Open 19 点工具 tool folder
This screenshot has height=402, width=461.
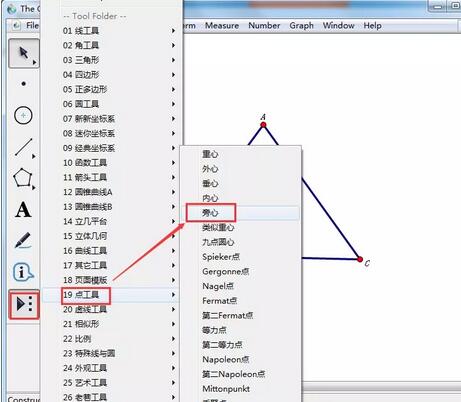112,295
